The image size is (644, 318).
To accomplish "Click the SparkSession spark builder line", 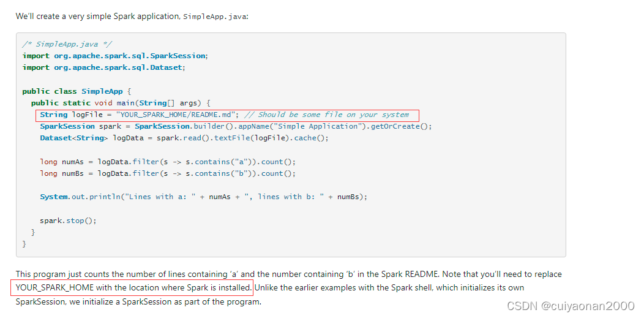I will [x=236, y=127].
